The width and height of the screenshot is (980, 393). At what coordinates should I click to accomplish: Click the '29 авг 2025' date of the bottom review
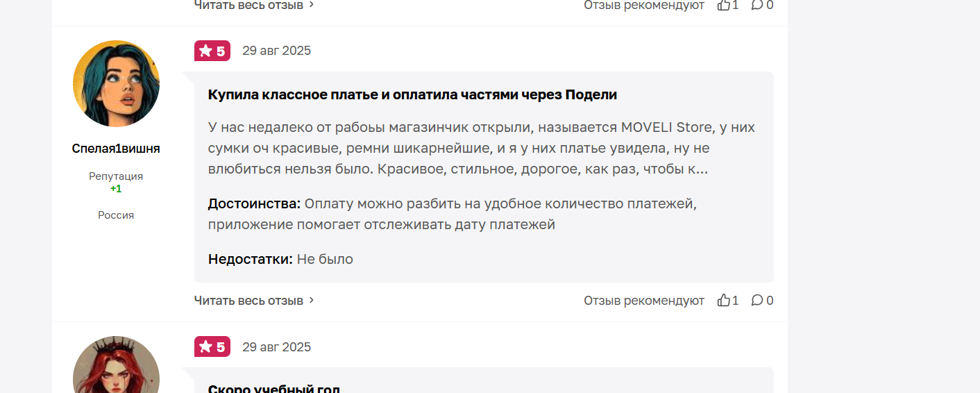276,346
